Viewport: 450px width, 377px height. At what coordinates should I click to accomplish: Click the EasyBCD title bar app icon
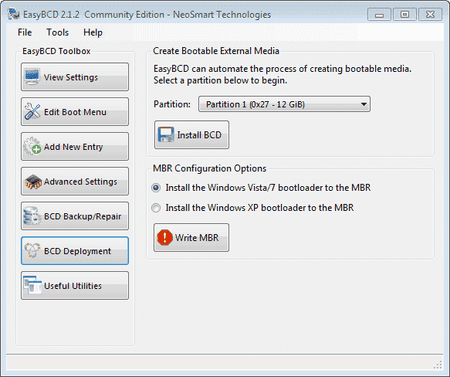[x=14, y=14]
